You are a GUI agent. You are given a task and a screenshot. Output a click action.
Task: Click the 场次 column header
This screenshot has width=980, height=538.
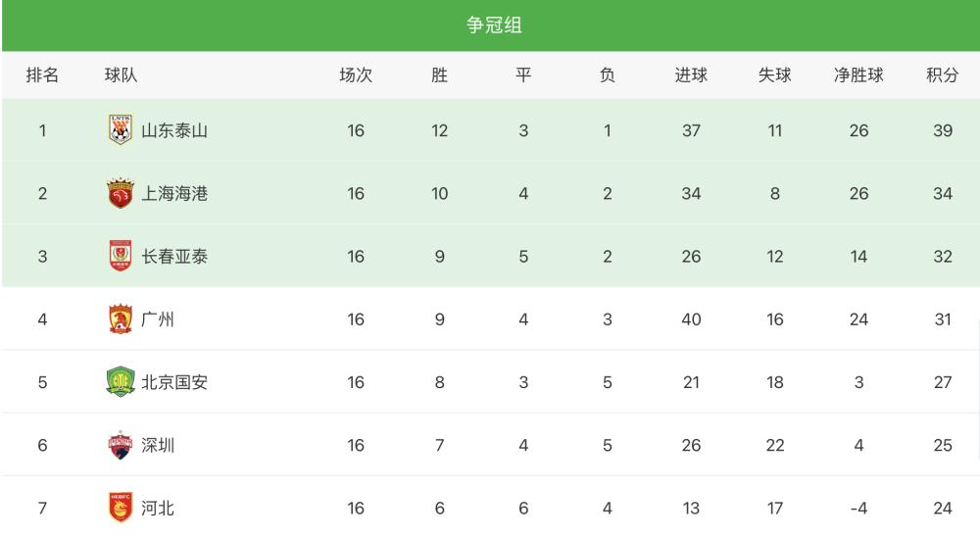[356, 75]
